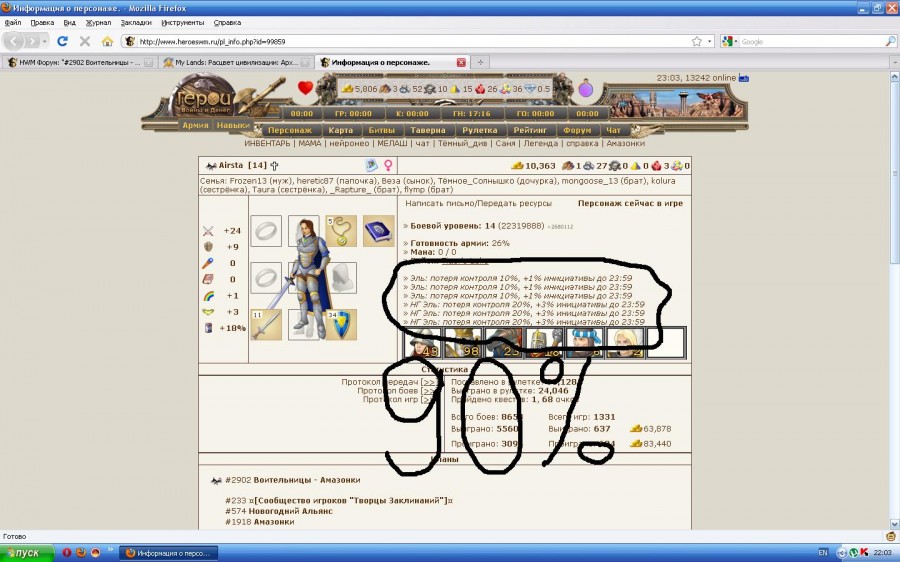
Task: Click the female gender symbol icon
Action: [x=388, y=165]
